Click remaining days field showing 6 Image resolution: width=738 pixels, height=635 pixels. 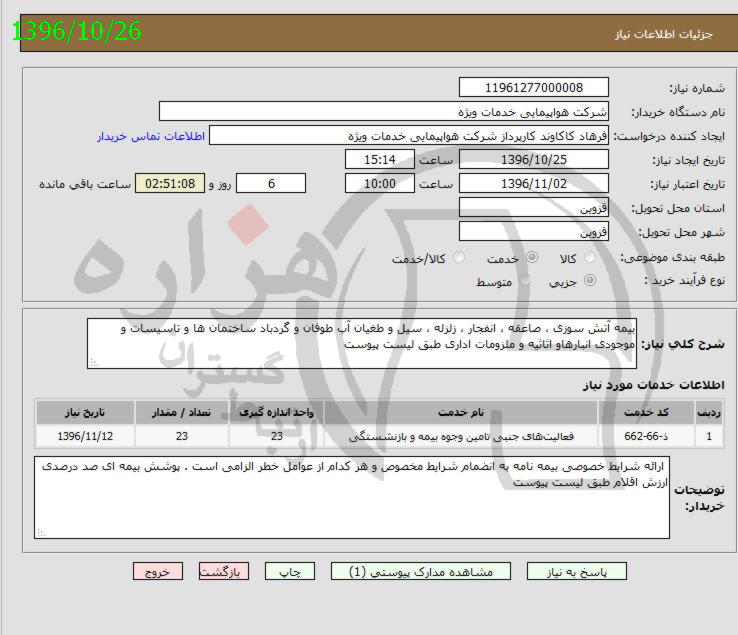point(271,184)
